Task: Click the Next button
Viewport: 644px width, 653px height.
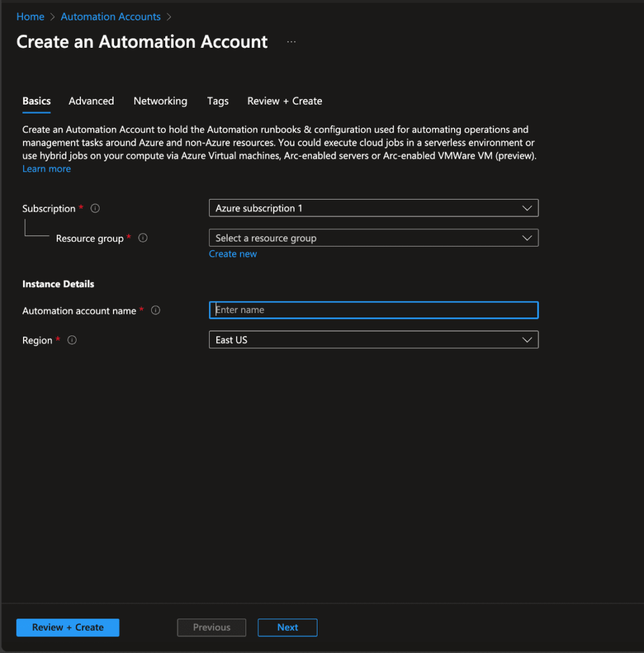Action: 287,627
